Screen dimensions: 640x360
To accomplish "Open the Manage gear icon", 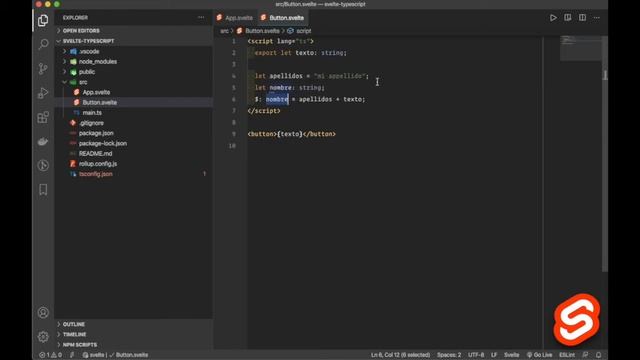I will (x=43, y=337).
